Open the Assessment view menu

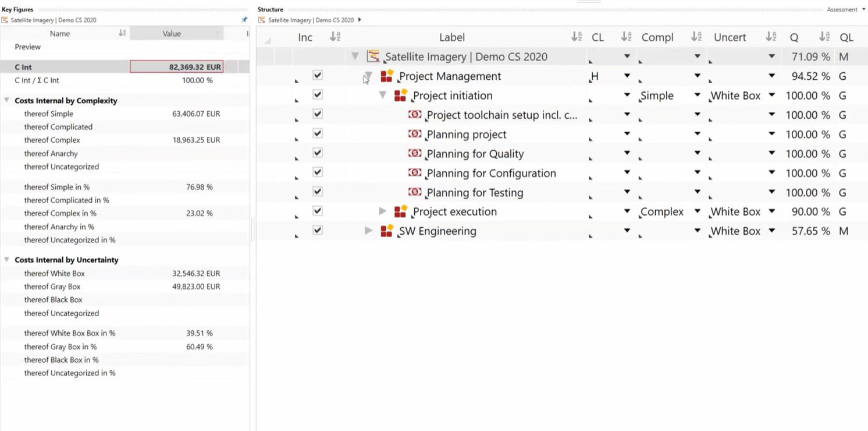(845, 9)
